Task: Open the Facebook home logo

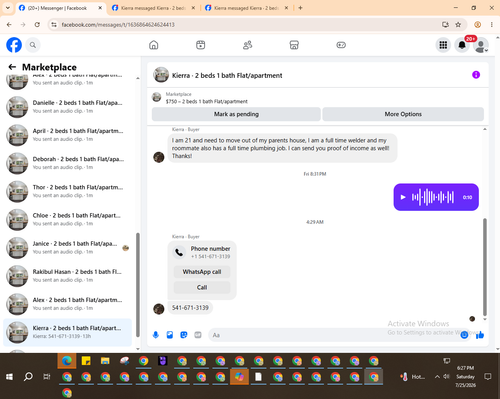Action: (x=14, y=45)
